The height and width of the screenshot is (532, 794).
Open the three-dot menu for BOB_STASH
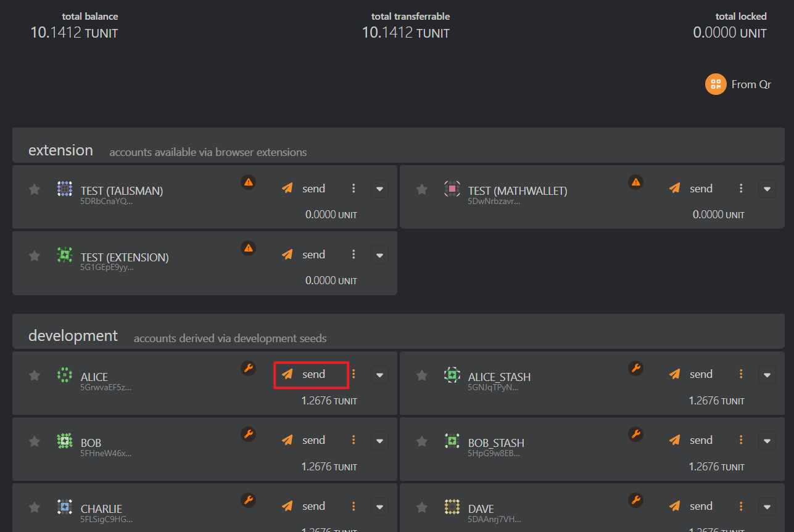(741, 440)
